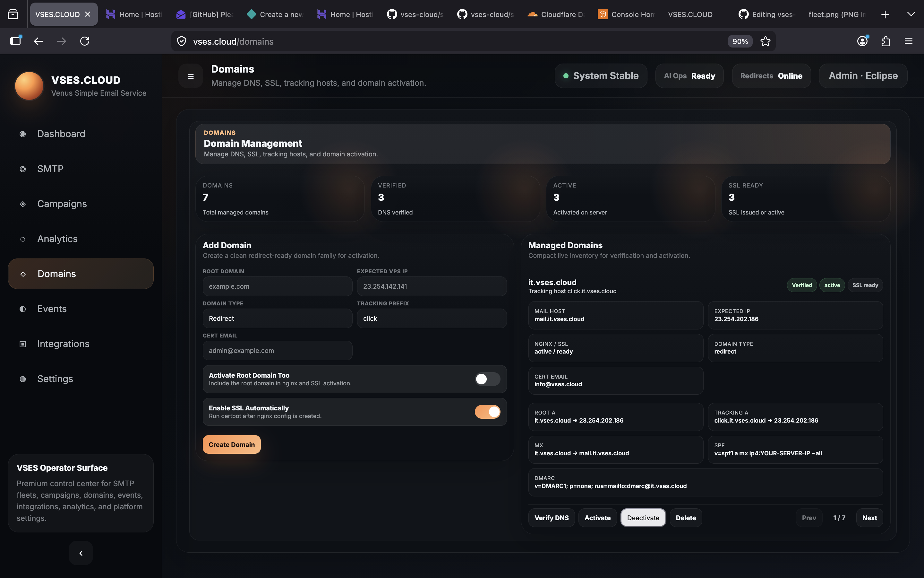Click the AI Ops Ready pill

(x=689, y=76)
